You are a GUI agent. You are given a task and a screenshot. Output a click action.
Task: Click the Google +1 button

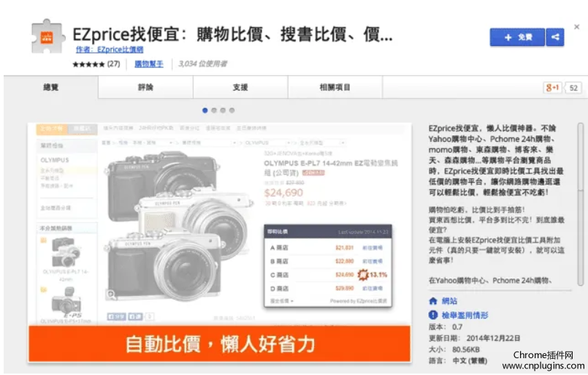552,88
